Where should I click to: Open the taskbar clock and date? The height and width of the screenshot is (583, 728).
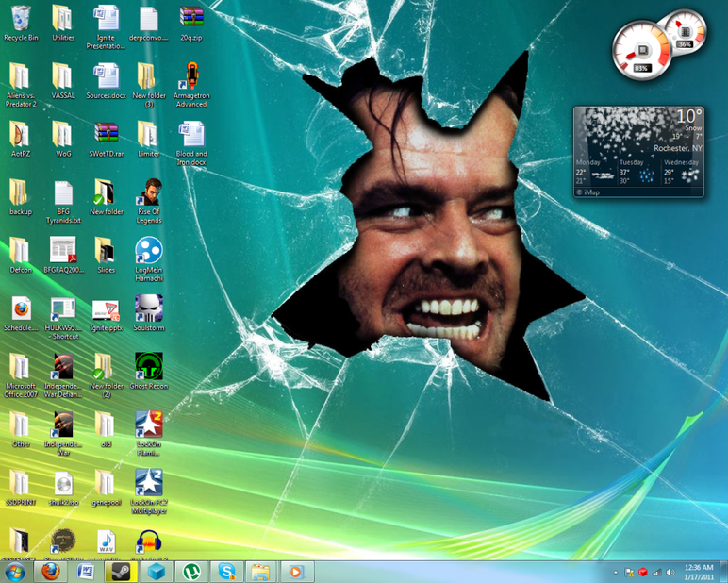click(x=699, y=572)
